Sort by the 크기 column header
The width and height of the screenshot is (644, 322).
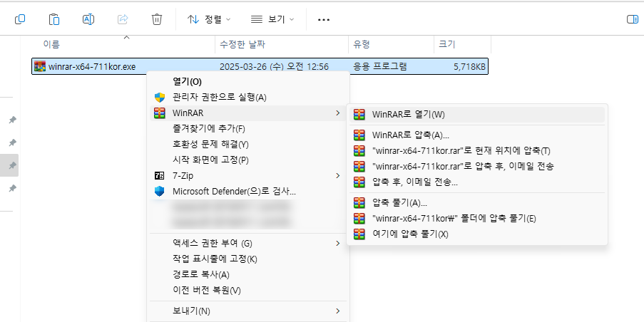click(x=447, y=44)
